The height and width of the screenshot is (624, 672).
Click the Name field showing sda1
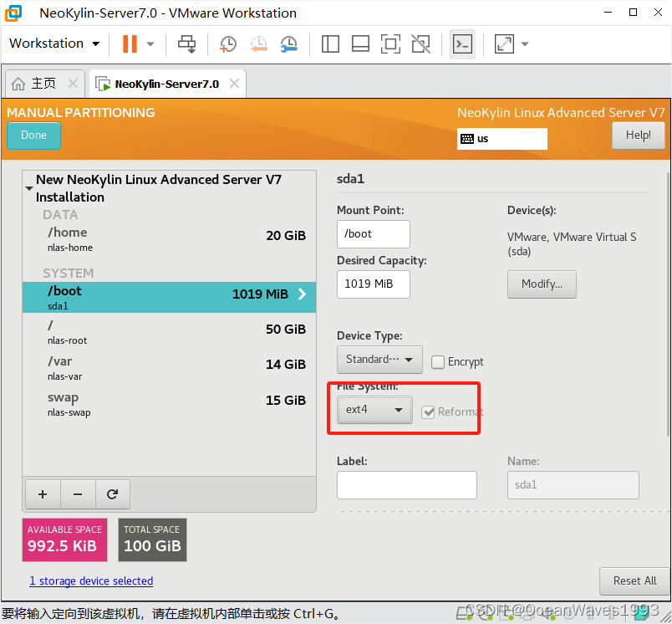pos(573,485)
